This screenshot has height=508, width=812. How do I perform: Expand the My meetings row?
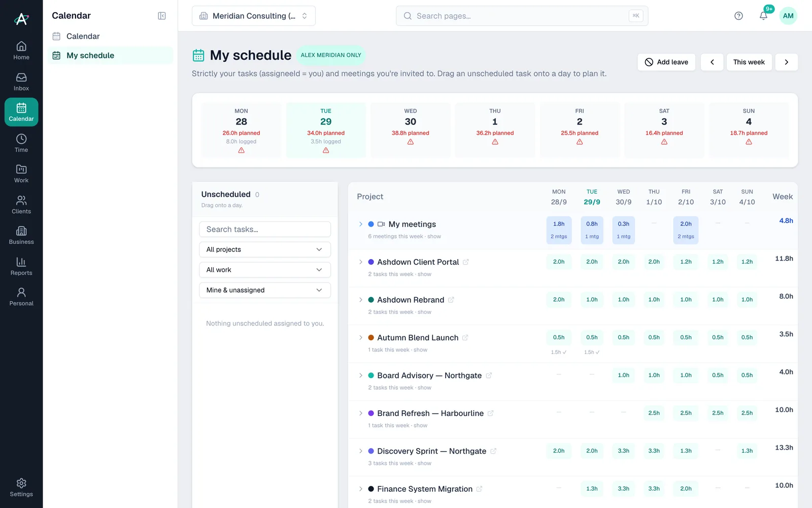coord(361,224)
